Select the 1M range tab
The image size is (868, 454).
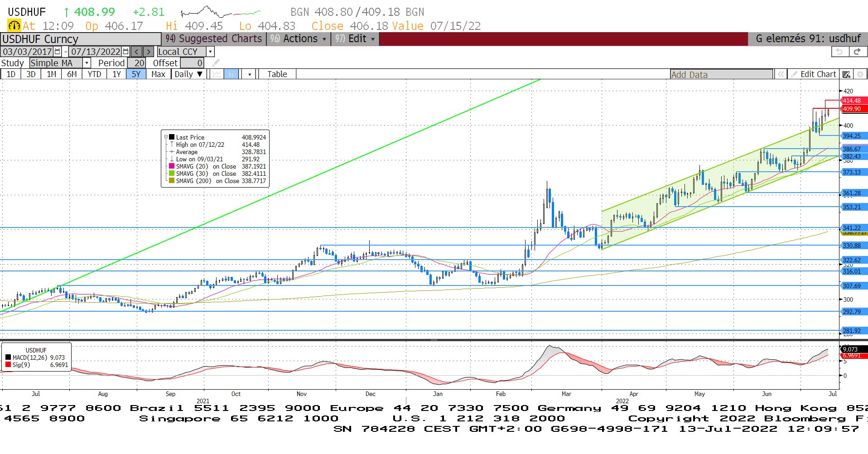[x=52, y=74]
